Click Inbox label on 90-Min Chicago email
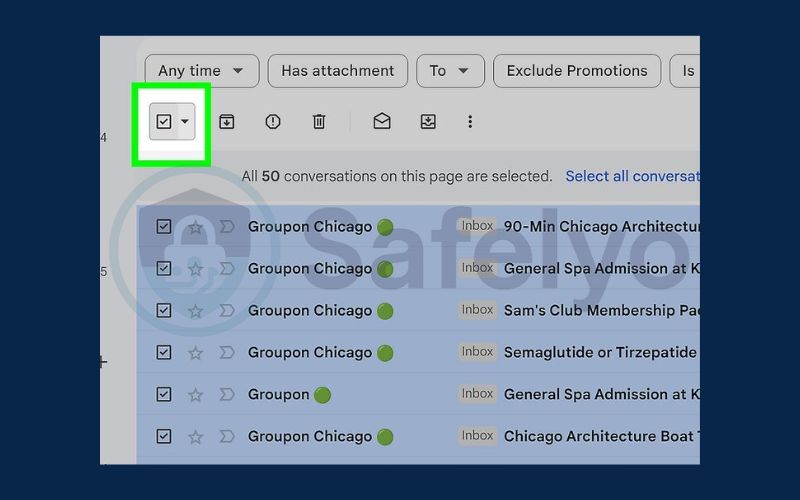The height and width of the screenshot is (500, 800). tap(477, 226)
